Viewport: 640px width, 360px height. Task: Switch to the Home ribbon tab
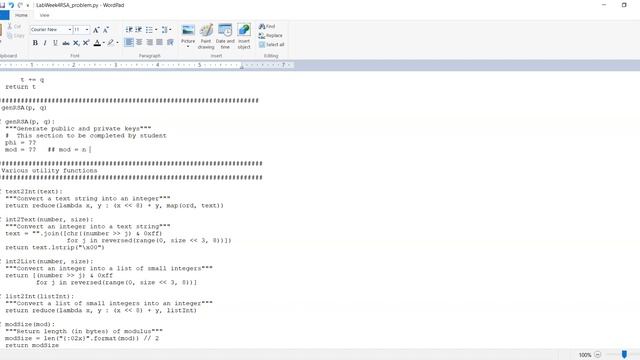21,15
